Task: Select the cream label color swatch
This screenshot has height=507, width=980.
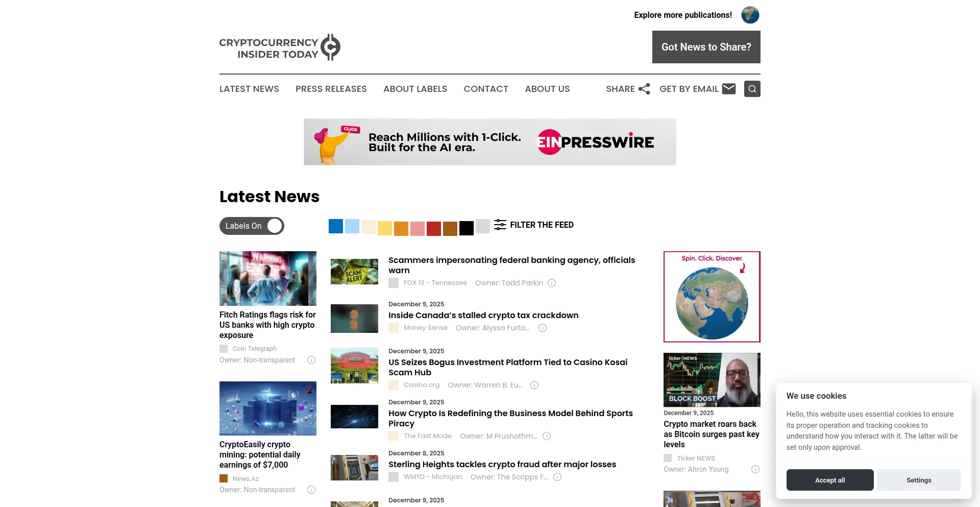Action: (369, 226)
